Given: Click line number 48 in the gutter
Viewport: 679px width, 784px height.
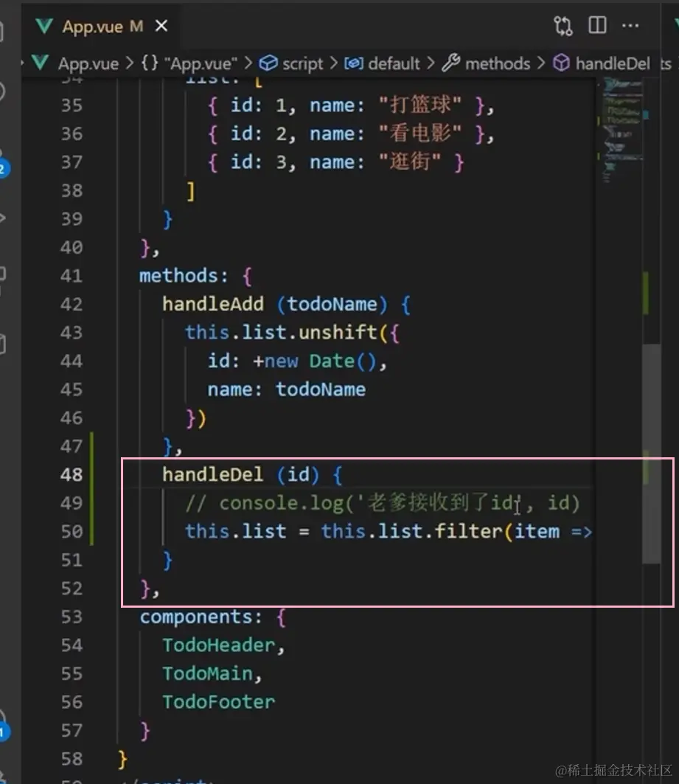Looking at the screenshot, I should (x=71, y=474).
